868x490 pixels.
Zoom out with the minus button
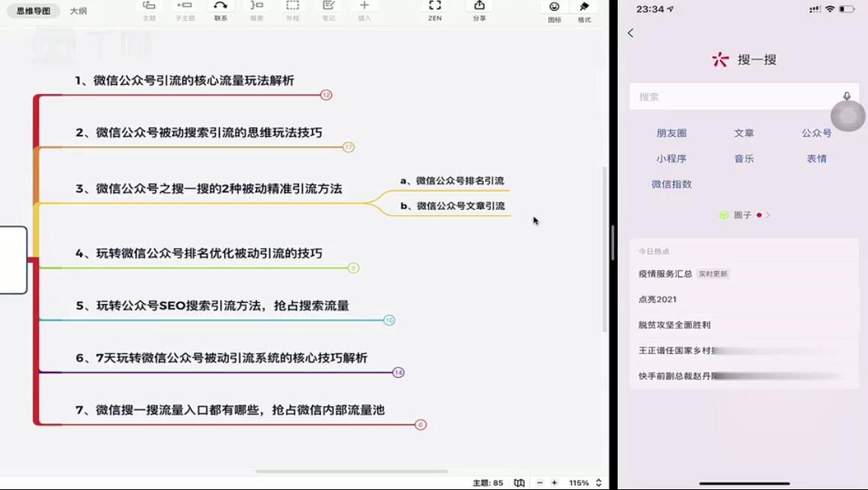click(540, 483)
